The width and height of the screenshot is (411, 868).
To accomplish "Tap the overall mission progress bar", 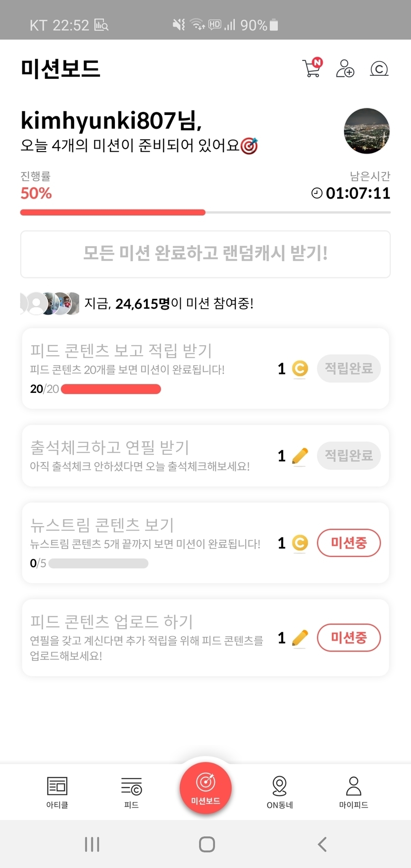I will click(x=205, y=213).
